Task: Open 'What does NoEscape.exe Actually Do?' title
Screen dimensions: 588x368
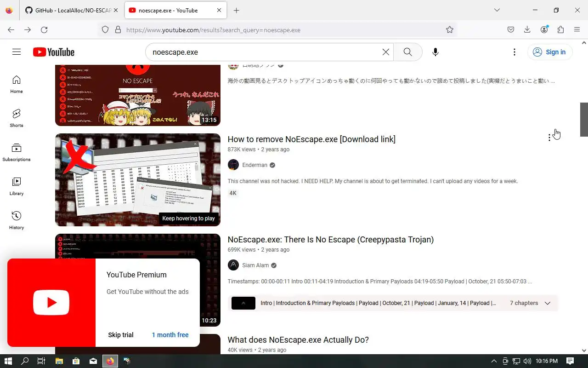Action: (298, 340)
